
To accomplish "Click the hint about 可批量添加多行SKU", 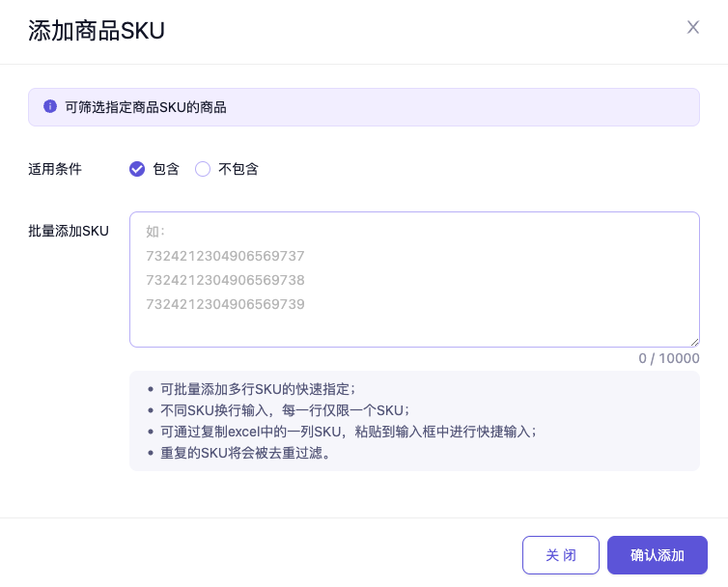I will tap(258, 389).
